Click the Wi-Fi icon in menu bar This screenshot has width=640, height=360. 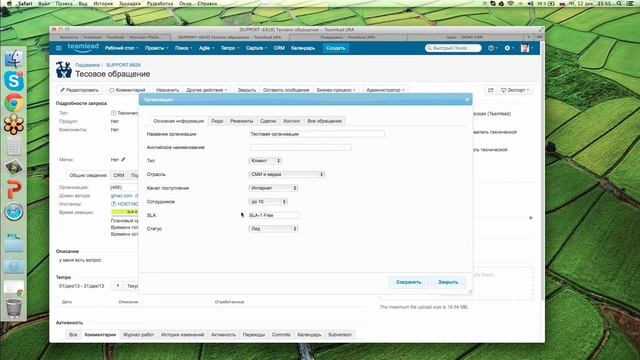[x=511, y=3]
